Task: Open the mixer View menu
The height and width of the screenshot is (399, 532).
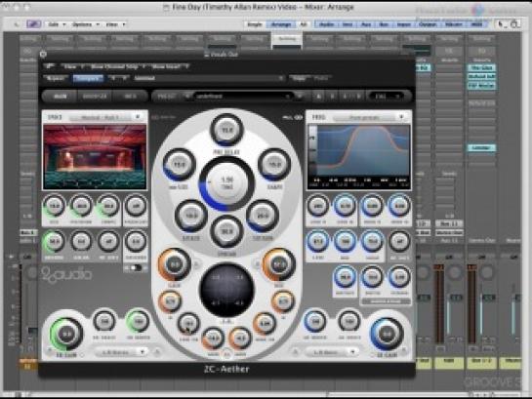Action: tap(116, 24)
